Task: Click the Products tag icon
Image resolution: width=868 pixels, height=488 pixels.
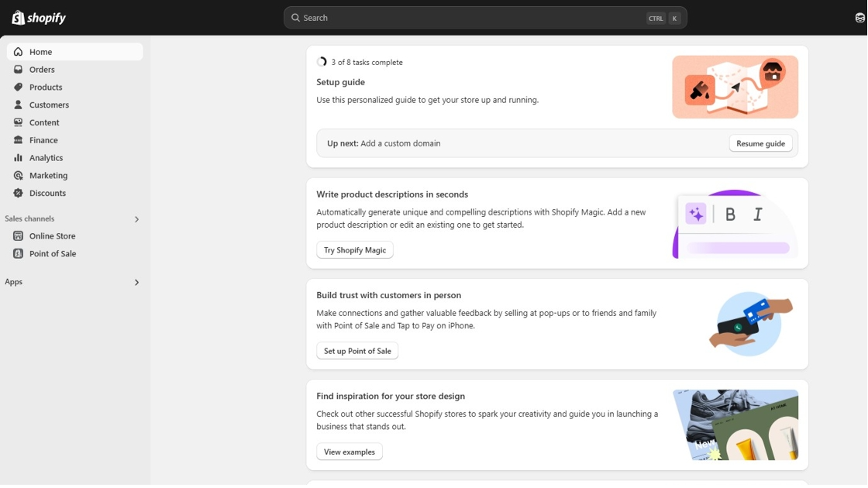Action: coord(19,88)
